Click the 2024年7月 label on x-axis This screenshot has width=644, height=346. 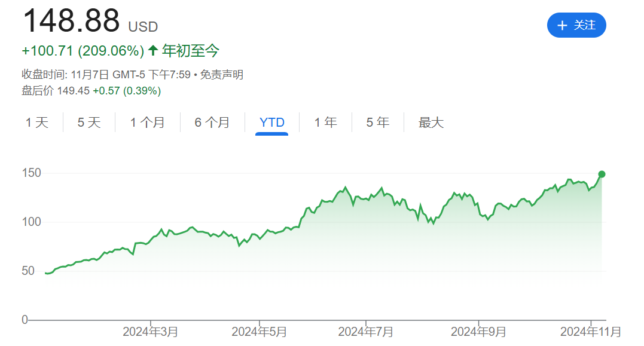click(x=365, y=331)
